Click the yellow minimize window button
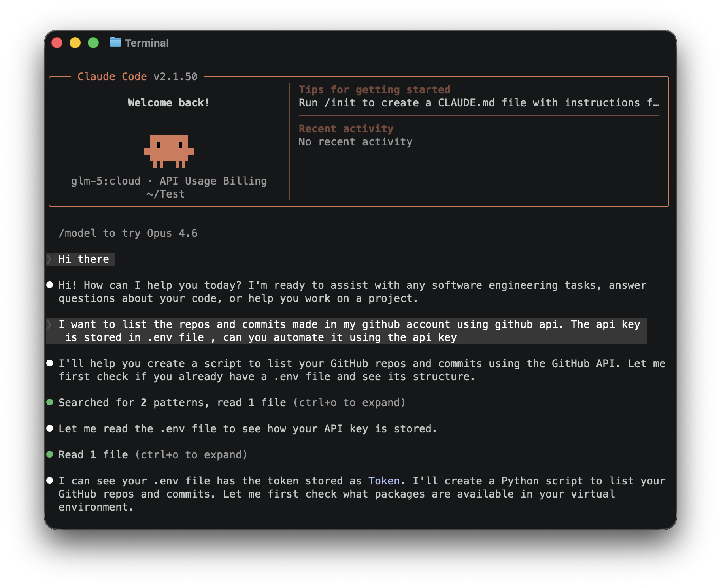This screenshot has width=721, height=588. 75,43
